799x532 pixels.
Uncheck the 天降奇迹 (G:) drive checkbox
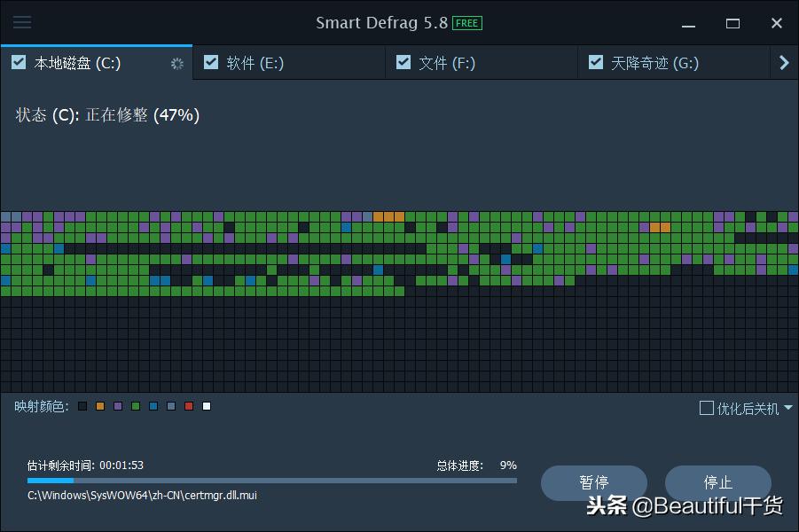point(597,62)
